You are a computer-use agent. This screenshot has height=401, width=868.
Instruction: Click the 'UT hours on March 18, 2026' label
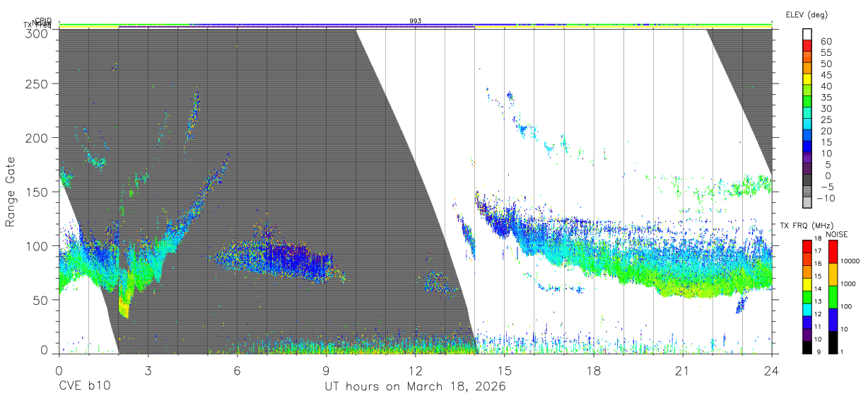coord(415,387)
